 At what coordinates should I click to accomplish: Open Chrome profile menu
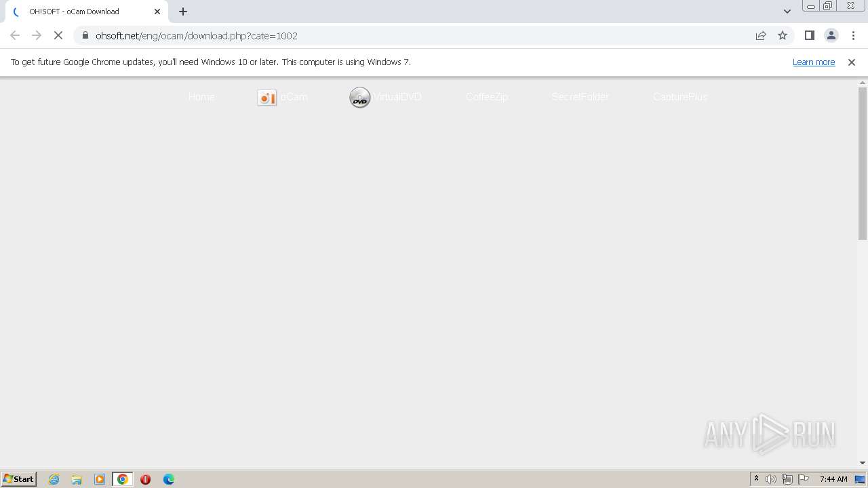click(x=831, y=36)
